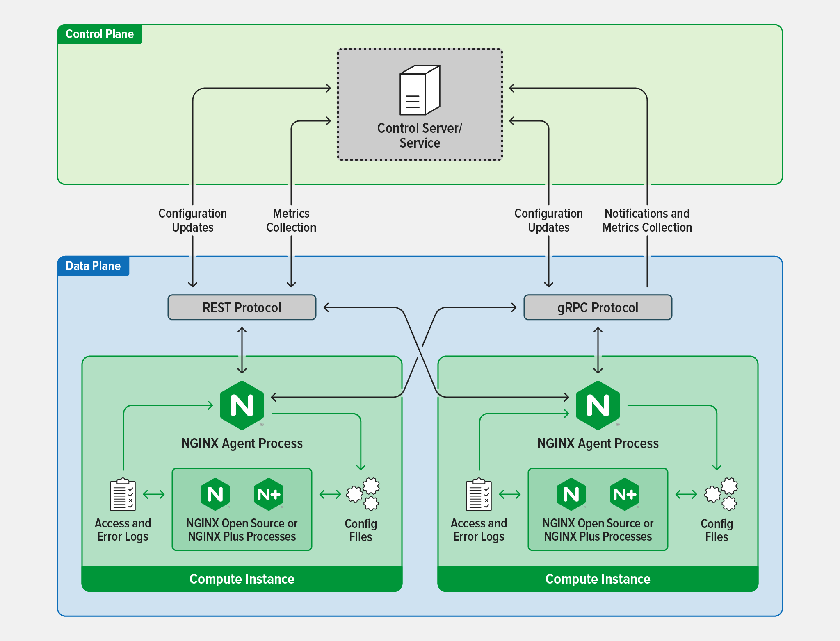The width and height of the screenshot is (840, 641).
Task: Click the Metrics Collection arrow label
Action: click(x=291, y=220)
